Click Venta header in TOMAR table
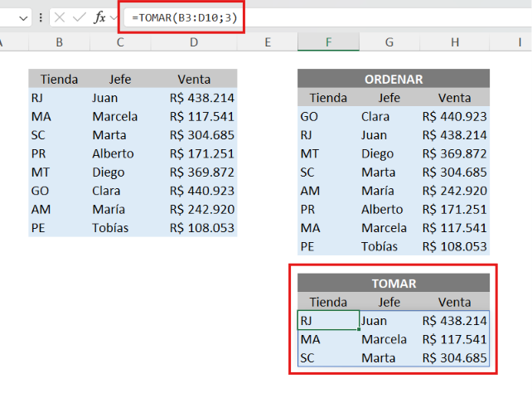Viewport: 532px width, 398px height. click(x=455, y=302)
